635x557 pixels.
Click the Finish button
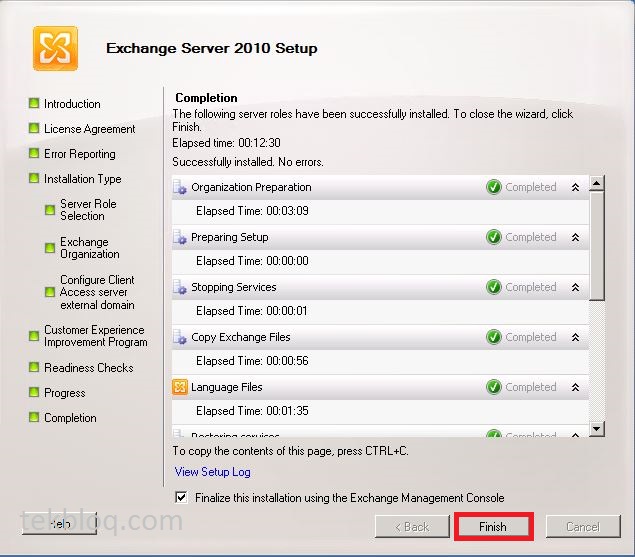[x=493, y=527]
